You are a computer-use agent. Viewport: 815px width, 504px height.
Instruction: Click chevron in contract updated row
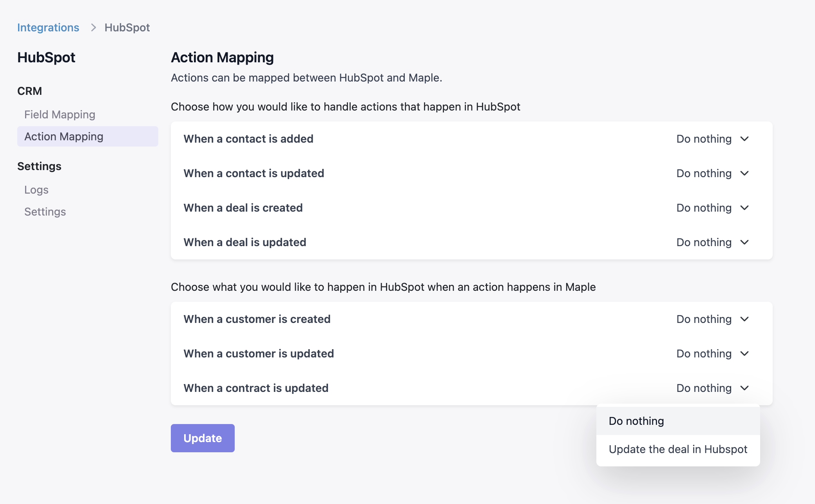tap(744, 388)
